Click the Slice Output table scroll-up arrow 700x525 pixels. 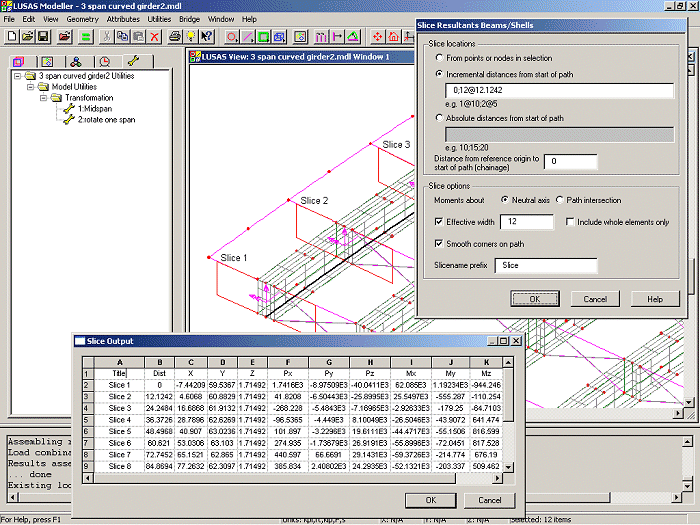coord(508,362)
